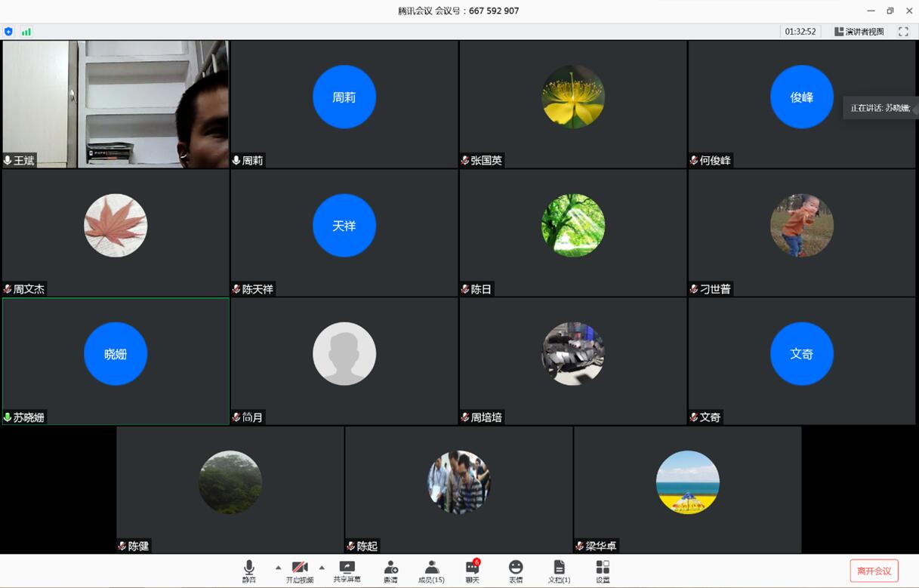919x588 pixels.
Task: Turn on camera via 开启视频
Action: pyautogui.click(x=300, y=571)
